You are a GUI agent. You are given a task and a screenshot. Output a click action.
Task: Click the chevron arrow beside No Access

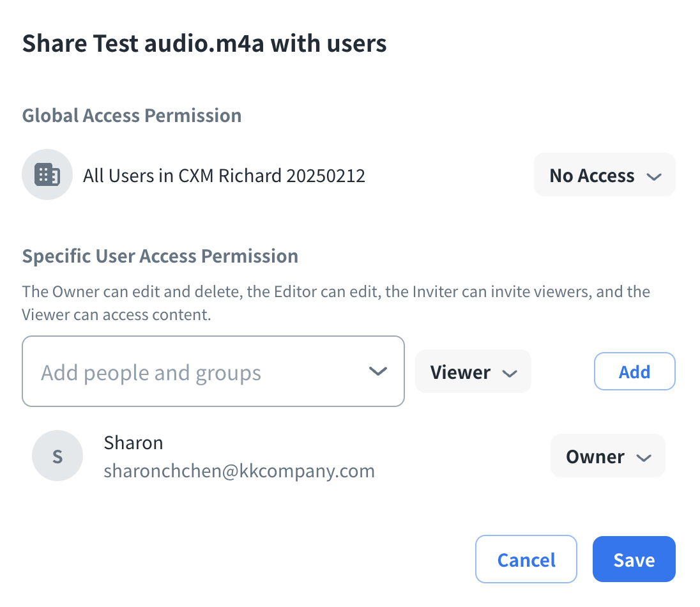(653, 177)
